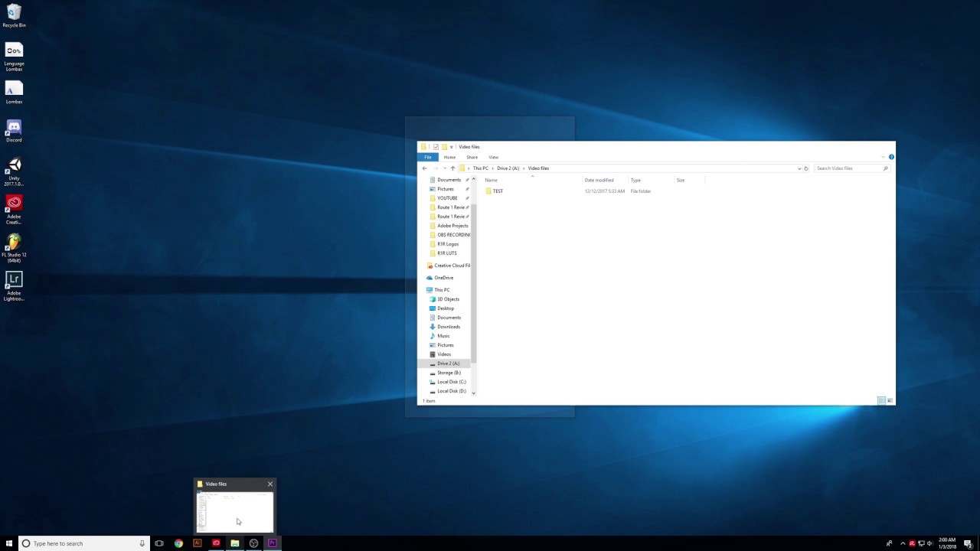Select 3D Objects under This PC
The height and width of the screenshot is (551, 980).
tap(449, 299)
